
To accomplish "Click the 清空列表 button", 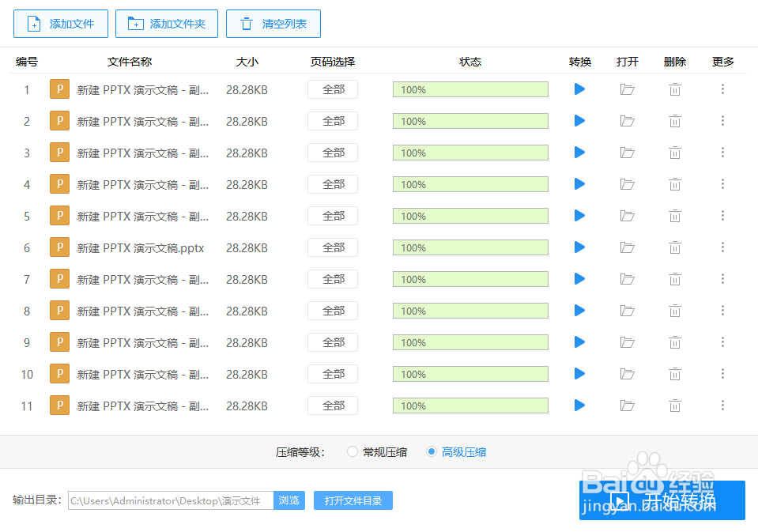I will coord(273,24).
